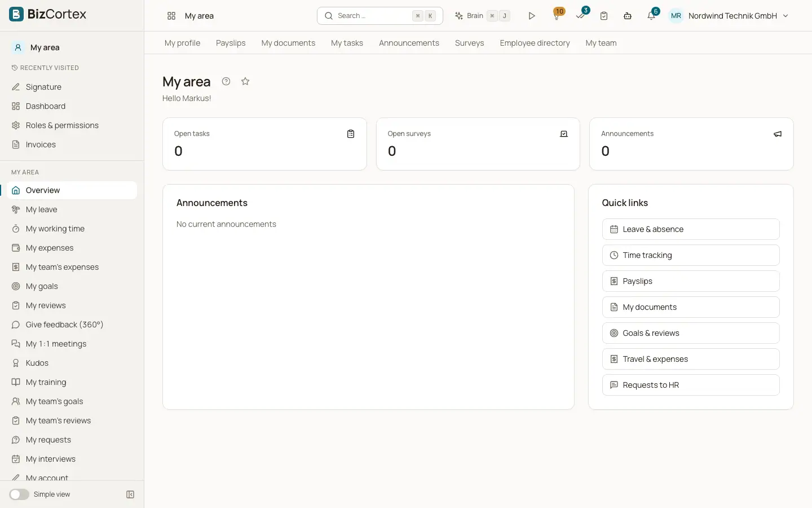Open the My documents tab
Image resolution: width=812 pixels, height=508 pixels.
[x=288, y=43]
